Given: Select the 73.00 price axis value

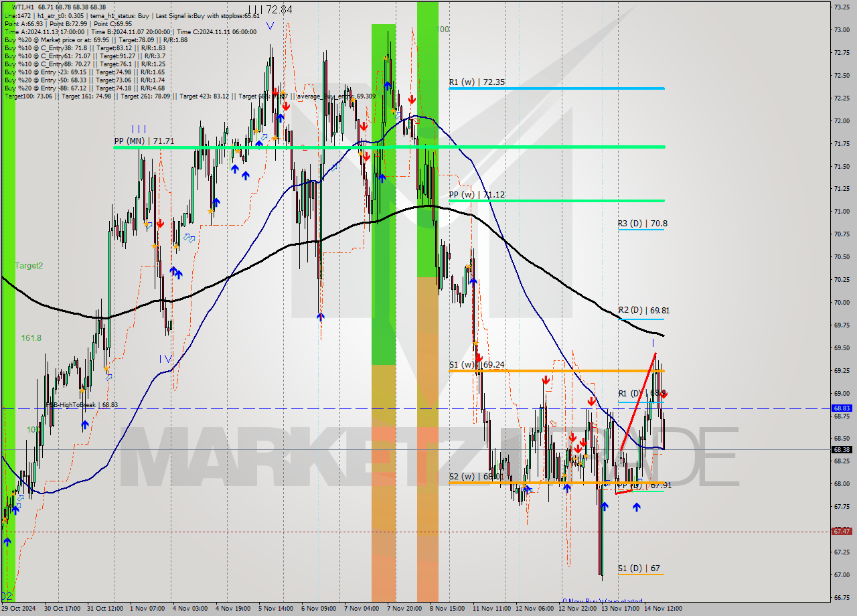Looking at the screenshot, I should tap(842, 30).
